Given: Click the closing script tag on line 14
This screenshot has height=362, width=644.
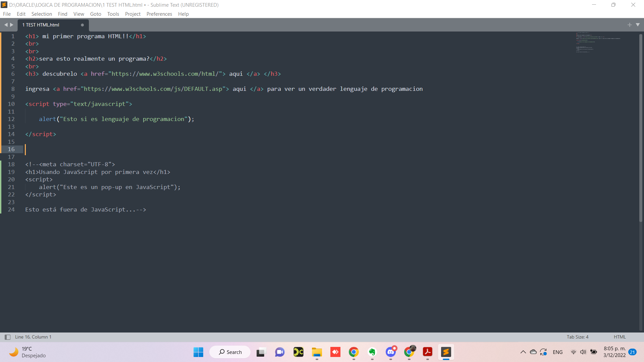Looking at the screenshot, I should 41,134.
